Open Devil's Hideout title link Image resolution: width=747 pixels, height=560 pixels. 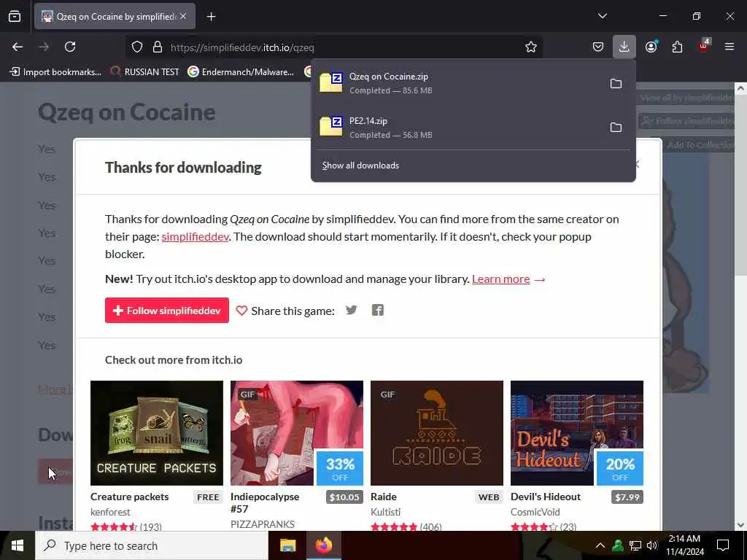(546, 497)
